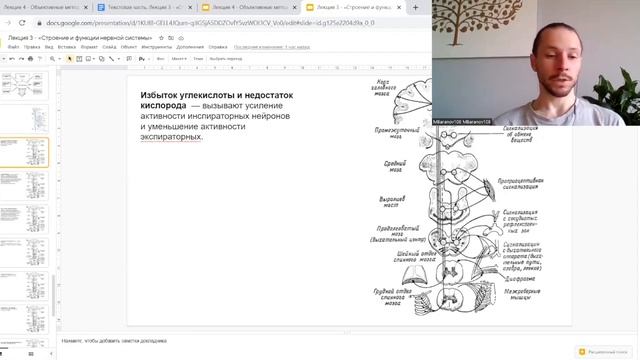Click the underlined word экспираторных
640x360 pixels.
tap(171, 137)
